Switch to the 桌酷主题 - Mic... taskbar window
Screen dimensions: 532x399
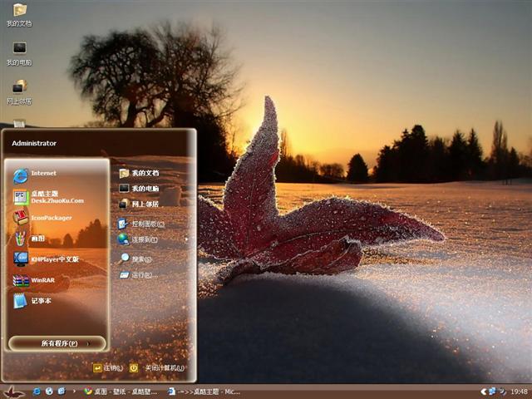click(204, 392)
